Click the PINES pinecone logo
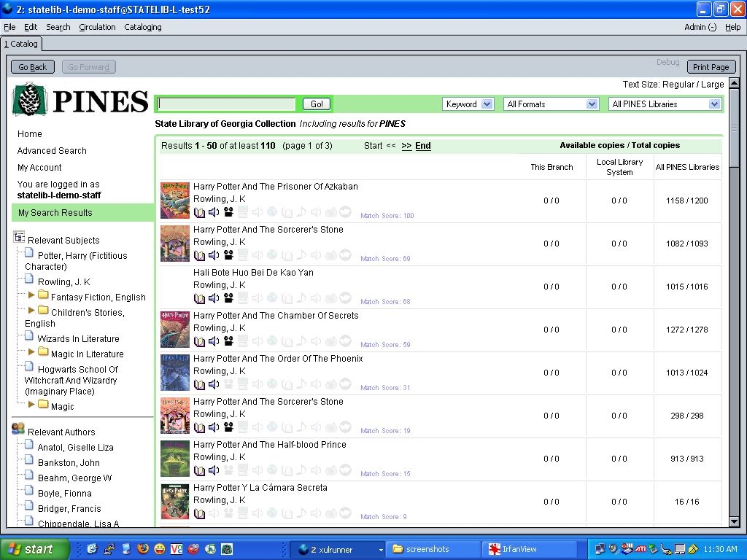This screenshot has height=560, width=747. point(29,100)
